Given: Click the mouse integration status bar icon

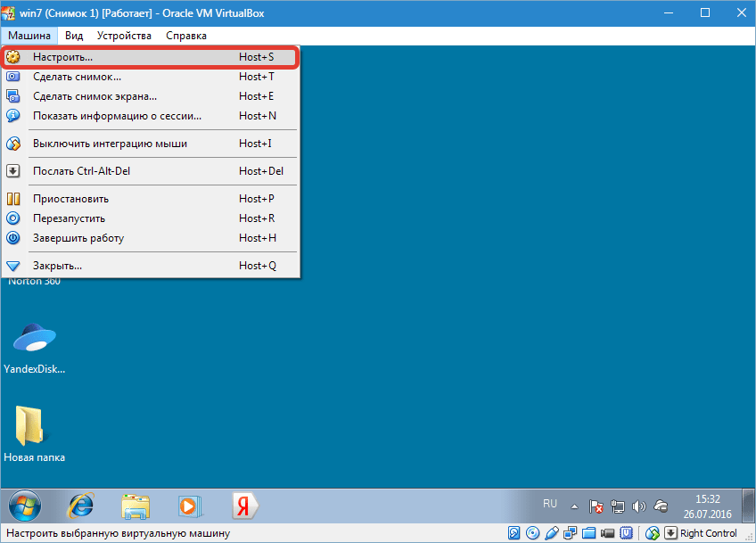Looking at the screenshot, I should click(x=652, y=533).
